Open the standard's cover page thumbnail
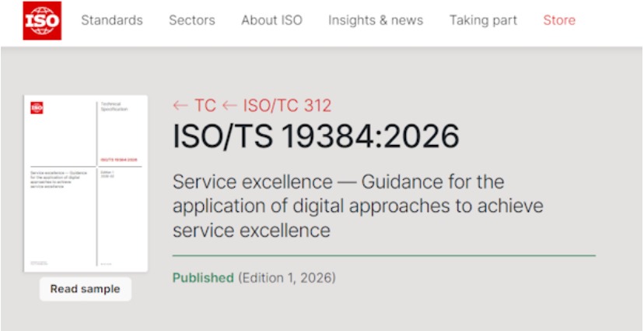 pos(86,184)
